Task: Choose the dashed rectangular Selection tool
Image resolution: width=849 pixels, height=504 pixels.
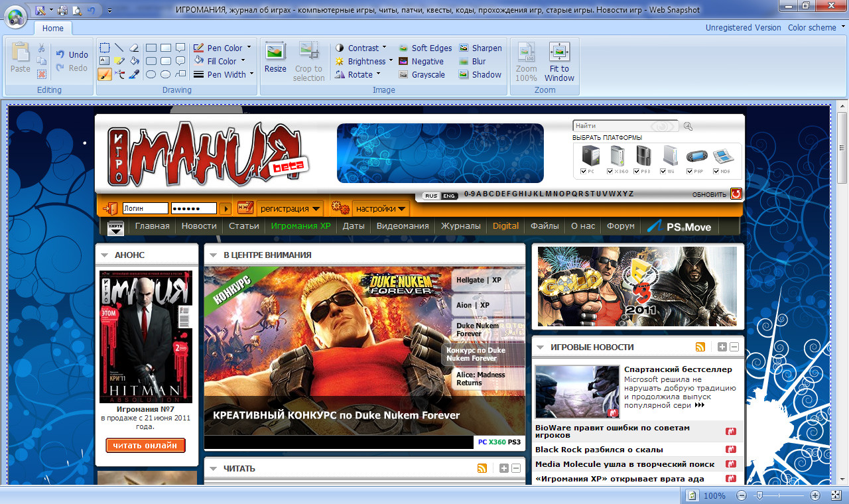Action: [x=105, y=48]
